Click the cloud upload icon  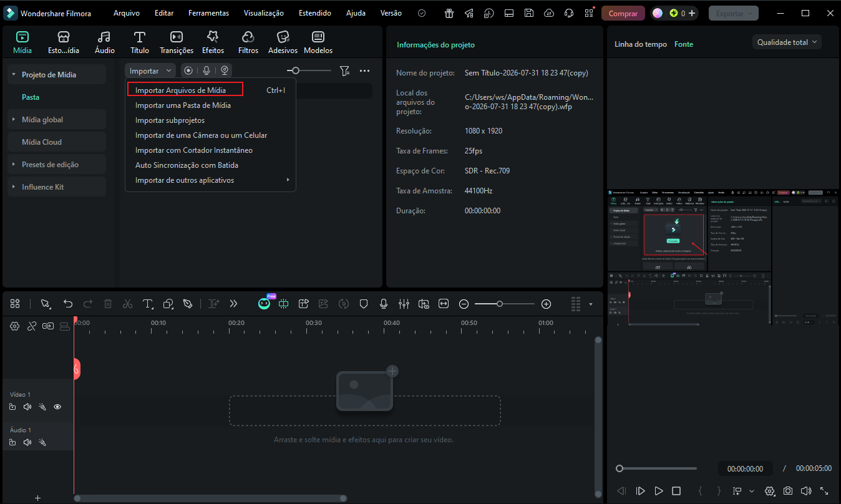coord(549,13)
